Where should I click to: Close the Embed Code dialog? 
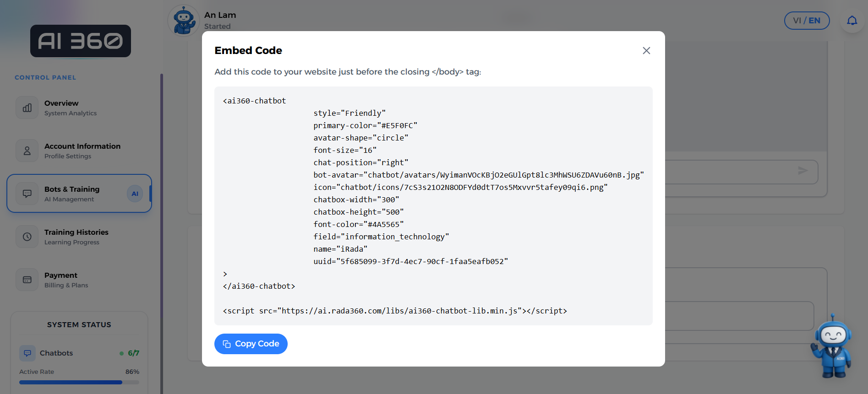646,51
